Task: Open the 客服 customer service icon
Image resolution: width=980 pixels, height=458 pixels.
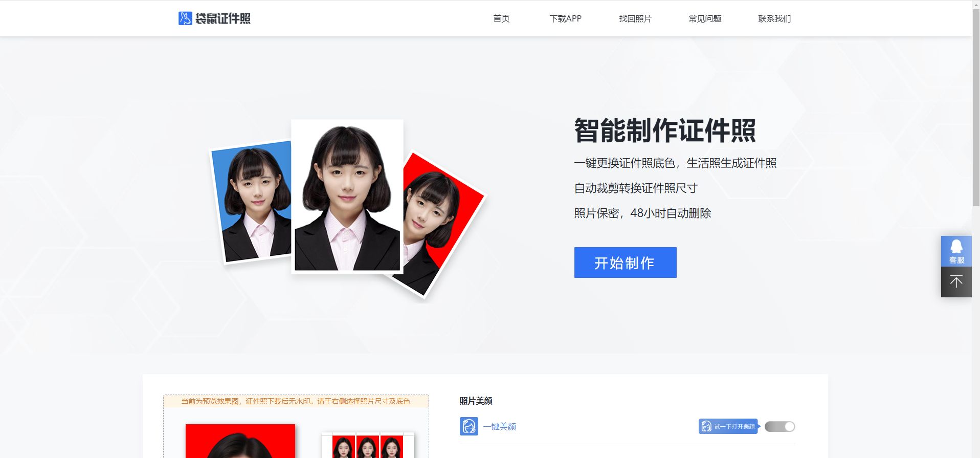Action: point(956,251)
